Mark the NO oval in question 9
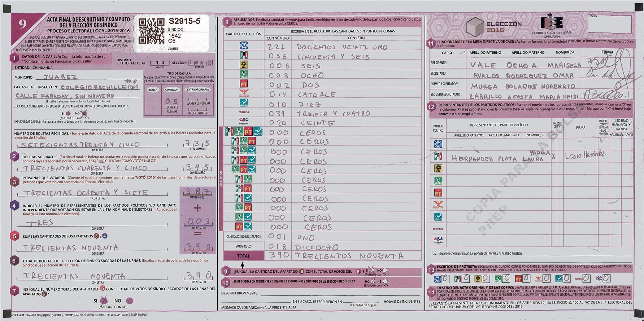 (x=384, y=271)
